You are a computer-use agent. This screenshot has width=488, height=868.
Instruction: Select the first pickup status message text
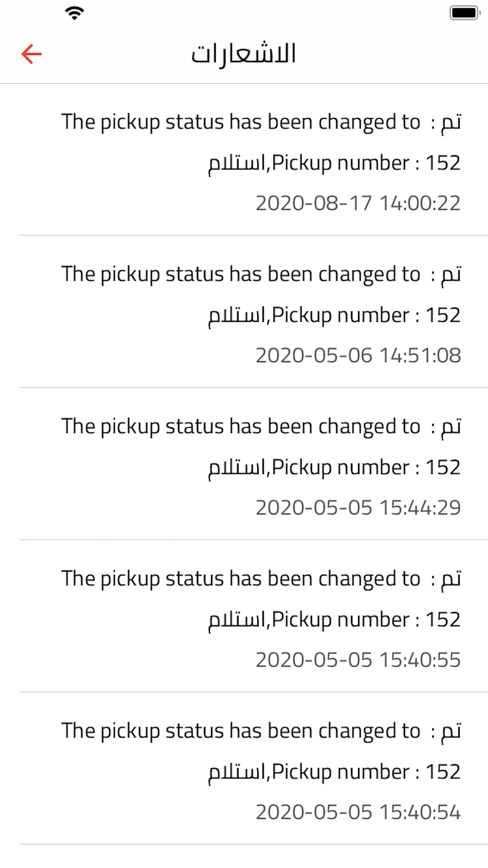[261, 143]
